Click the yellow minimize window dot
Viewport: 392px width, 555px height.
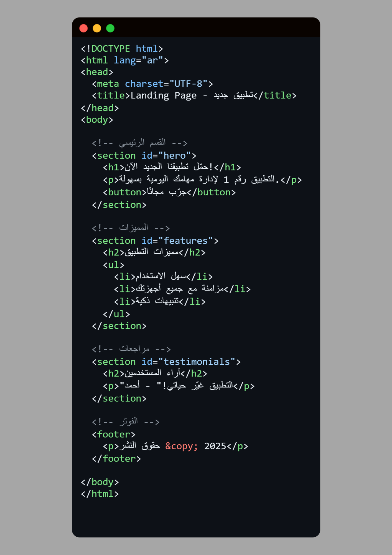97,28
